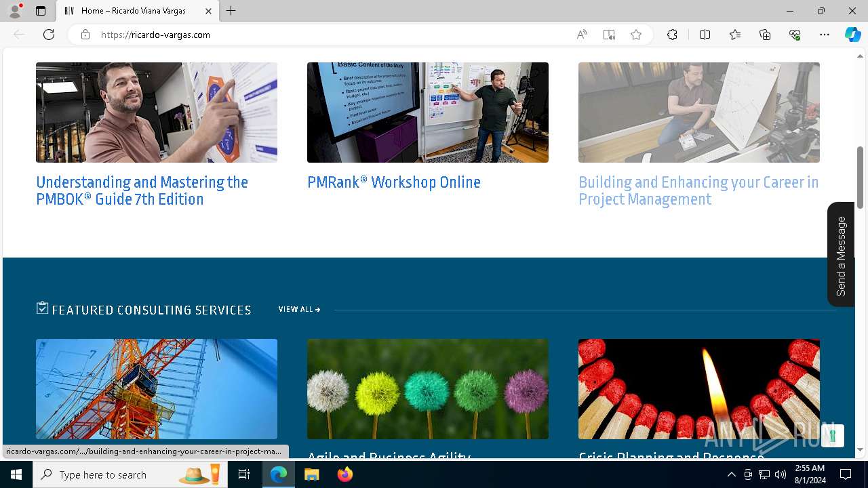The height and width of the screenshot is (488, 868).
Task: Open Browser essentials icon
Action: (795, 35)
